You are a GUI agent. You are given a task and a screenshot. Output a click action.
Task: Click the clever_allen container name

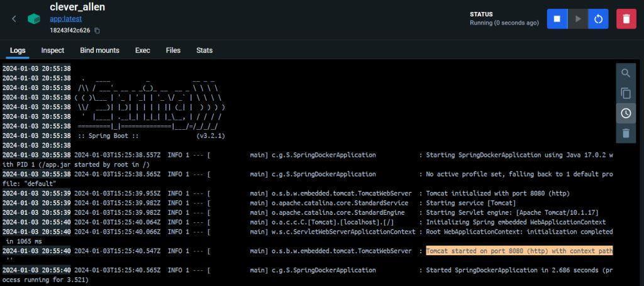(x=77, y=7)
